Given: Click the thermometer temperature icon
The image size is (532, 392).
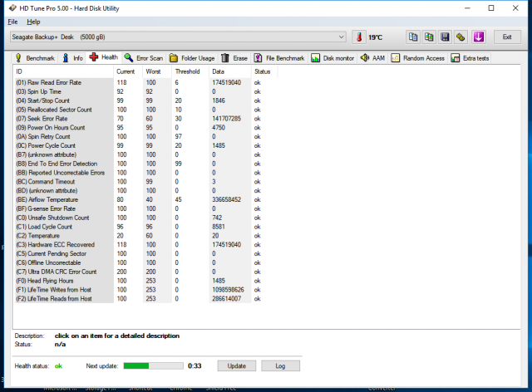Looking at the screenshot, I should [x=359, y=37].
